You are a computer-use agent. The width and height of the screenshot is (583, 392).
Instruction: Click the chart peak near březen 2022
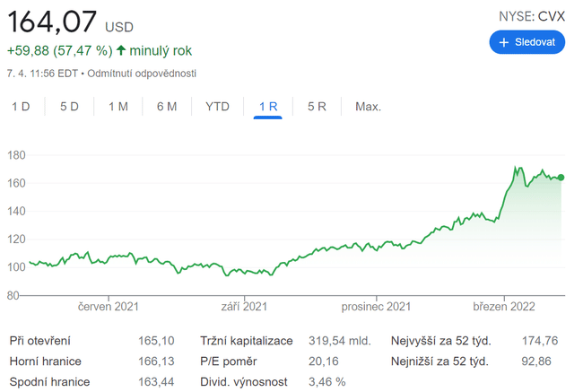coord(517,168)
